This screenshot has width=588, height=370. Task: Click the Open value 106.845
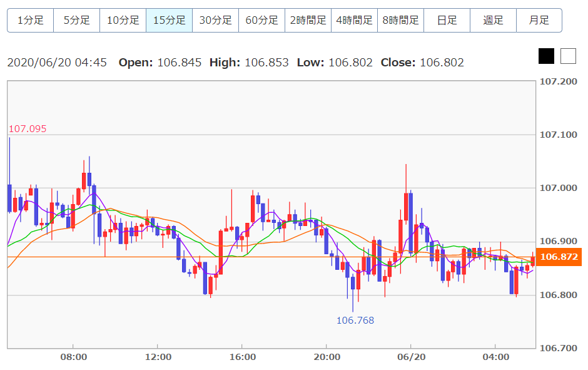click(x=180, y=62)
